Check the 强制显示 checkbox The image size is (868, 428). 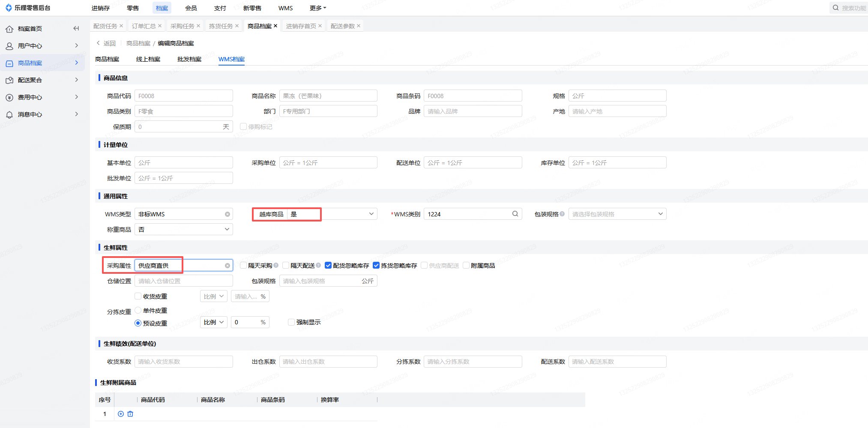(x=291, y=322)
